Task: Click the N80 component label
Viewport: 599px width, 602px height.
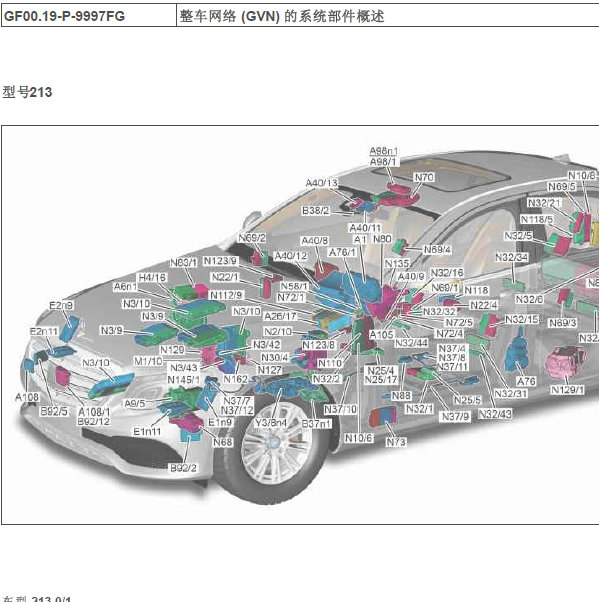Action: pos(382,239)
